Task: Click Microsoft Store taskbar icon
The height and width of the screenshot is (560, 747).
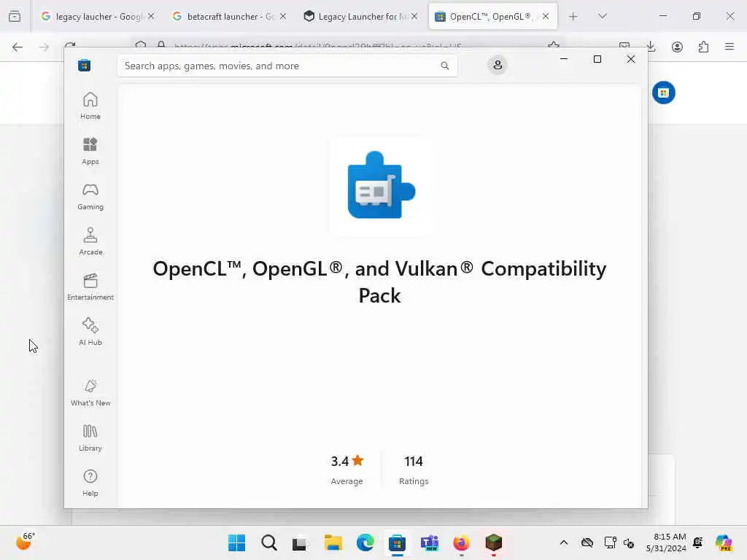Action: pyautogui.click(x=397, y=542)
